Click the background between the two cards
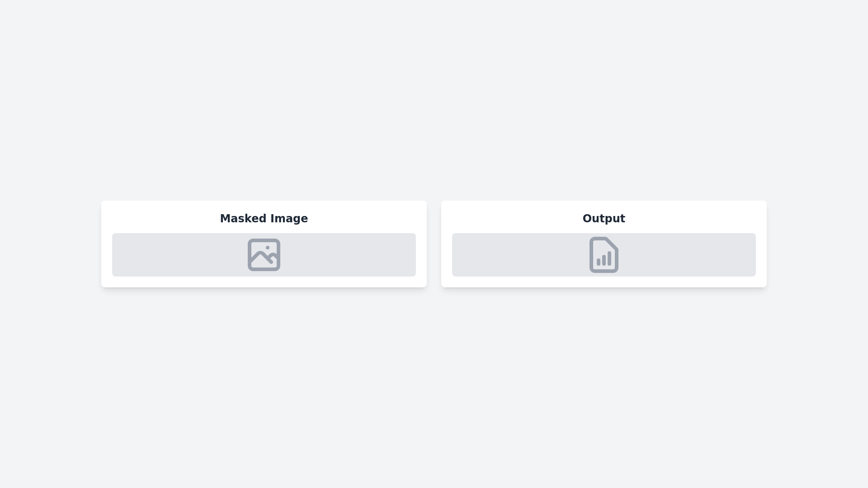 tap(434, 244)
